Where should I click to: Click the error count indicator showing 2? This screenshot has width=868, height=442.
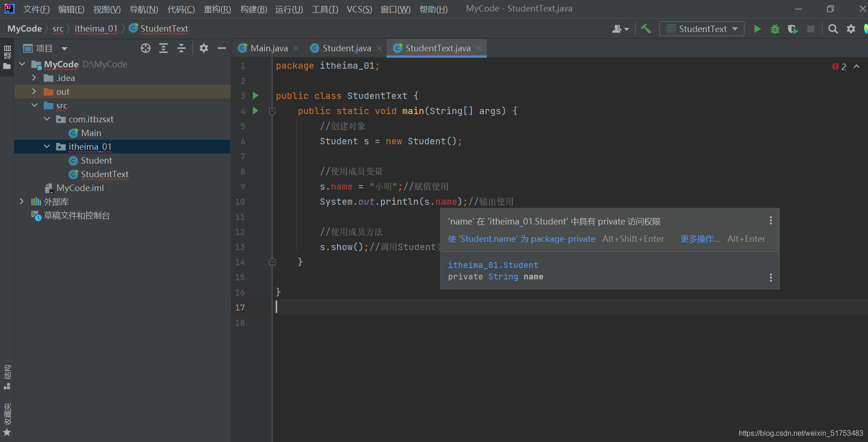(x=839, y=66)
